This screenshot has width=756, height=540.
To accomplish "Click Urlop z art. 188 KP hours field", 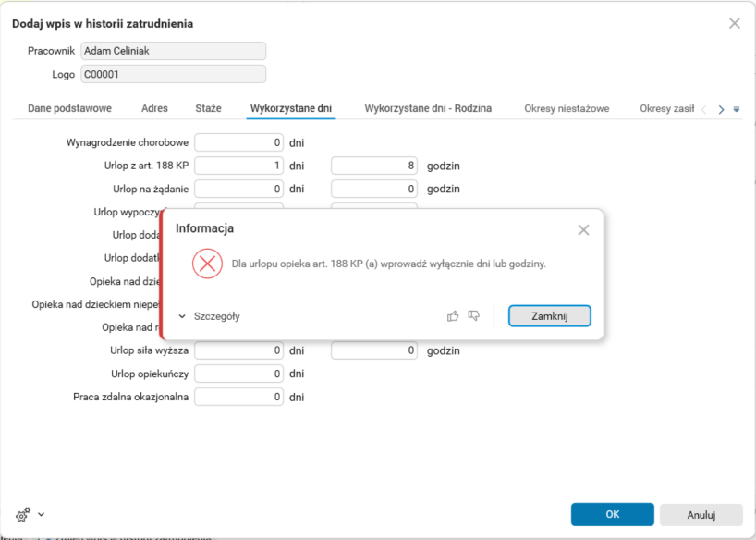I will coord(373,166).
